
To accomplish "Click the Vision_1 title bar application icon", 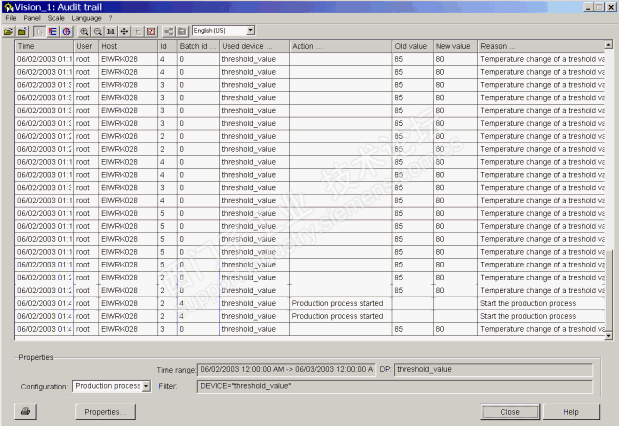I will [8, 7].
